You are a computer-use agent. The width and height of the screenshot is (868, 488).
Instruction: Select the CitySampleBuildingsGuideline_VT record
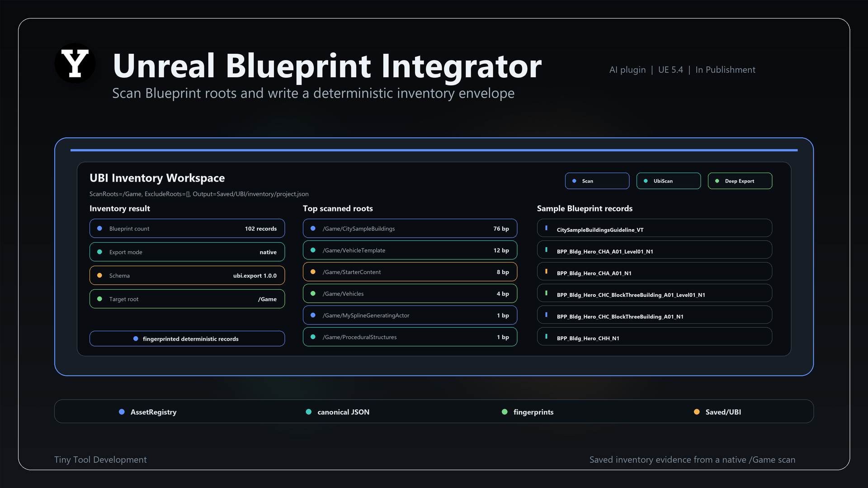coord(655,228)
